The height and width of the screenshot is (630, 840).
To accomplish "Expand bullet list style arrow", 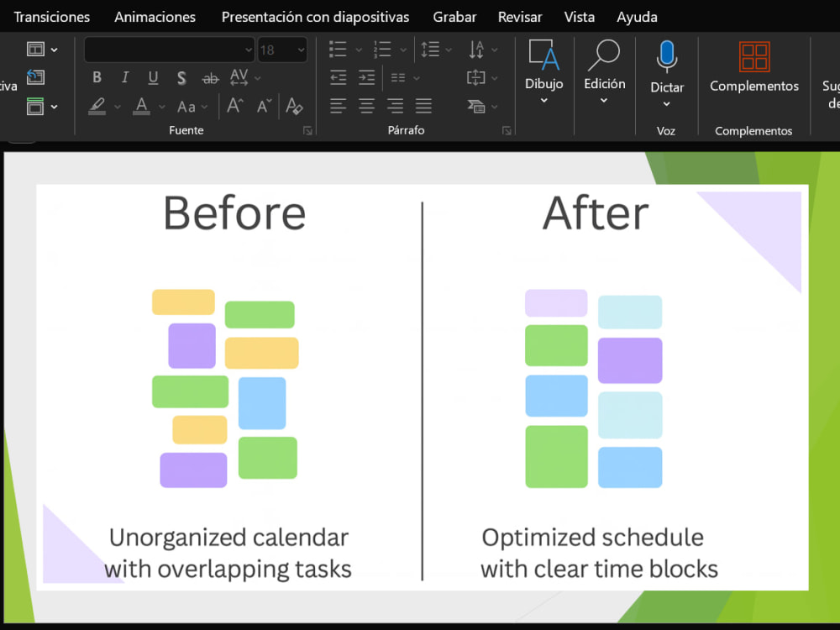I will 359,50.
